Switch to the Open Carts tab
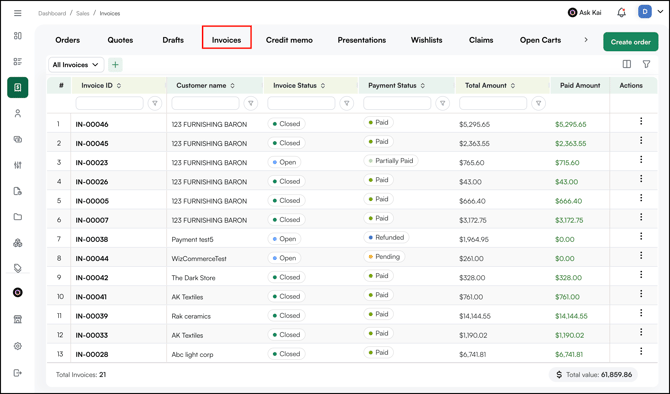Viewport: 670px width, 394px height. [x=540, y=40]
